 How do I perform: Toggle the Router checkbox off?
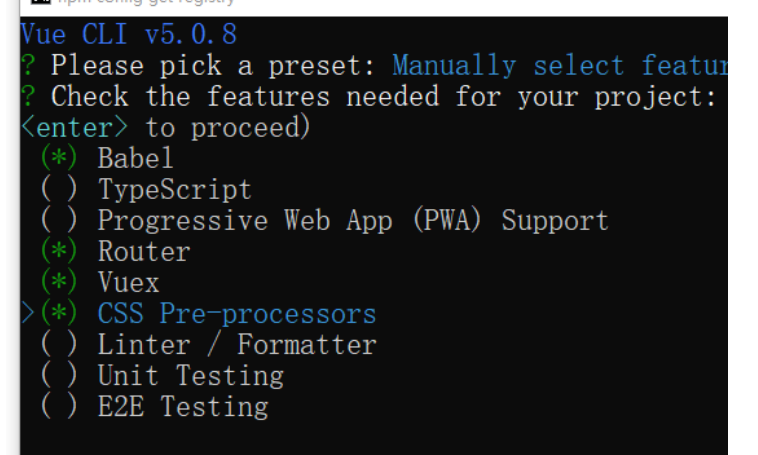[59, 251]
